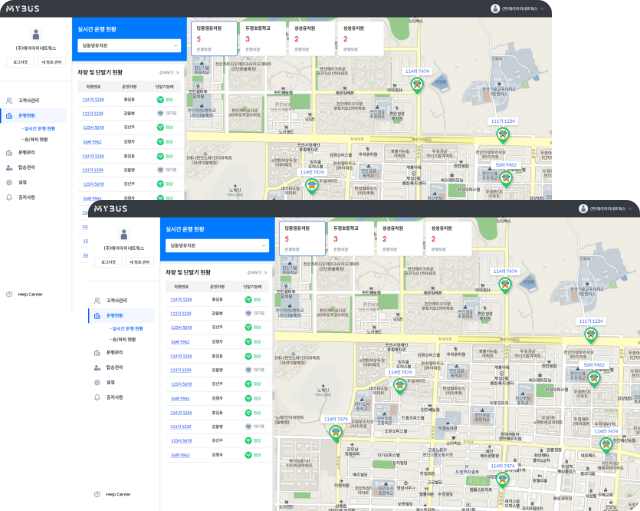Open 상세보기 link in front window

255,271
